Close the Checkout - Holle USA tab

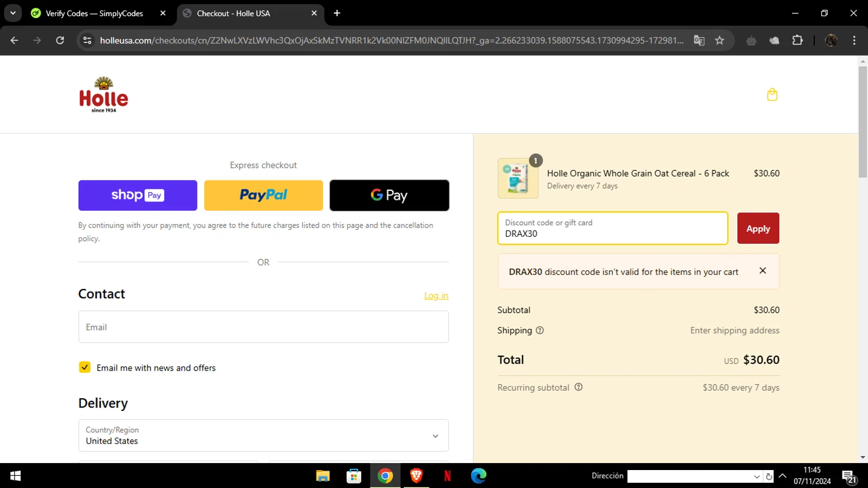click(314, 13)
